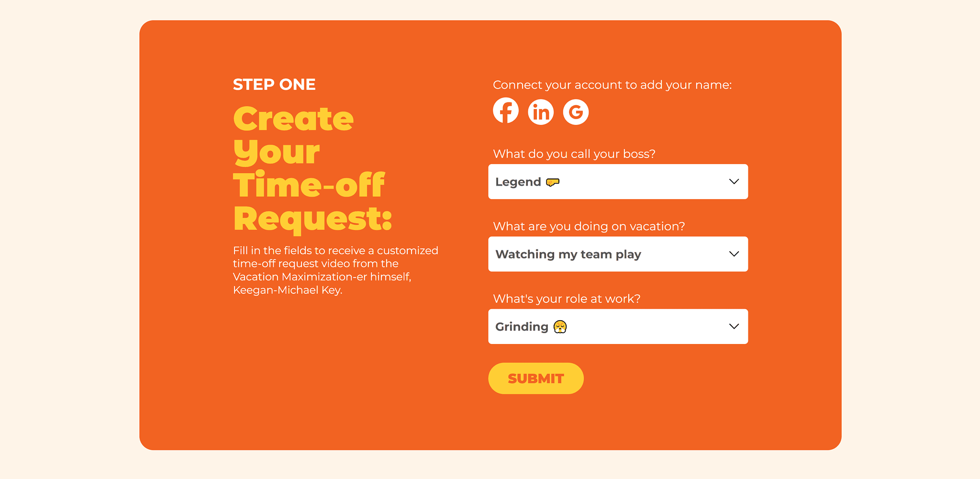Image resolution: width=980 pixels, height=479 pixels.
Task: Select the What do you call your boss label
Action: click(x=574, y=154)
